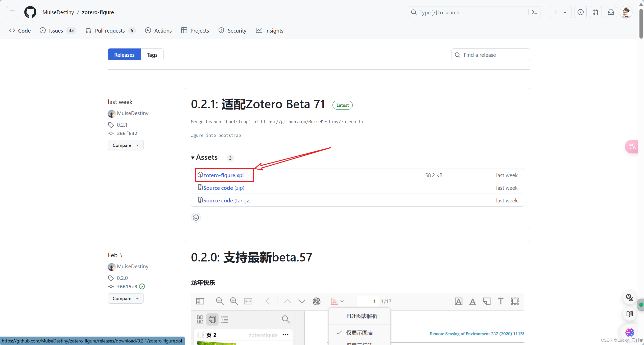Click pink translate floating button on right

point(632,146)
